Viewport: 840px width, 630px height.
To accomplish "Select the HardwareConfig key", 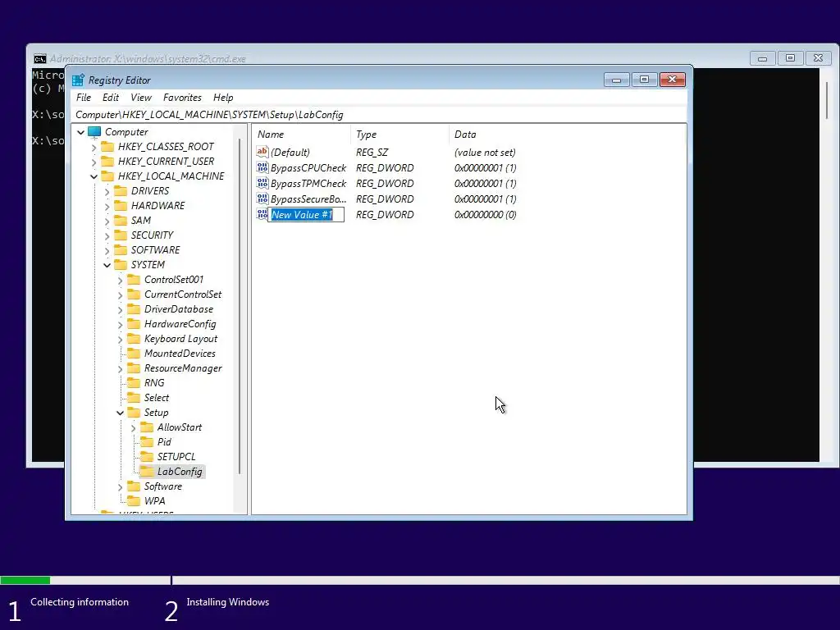I will [x=180, y=324].
